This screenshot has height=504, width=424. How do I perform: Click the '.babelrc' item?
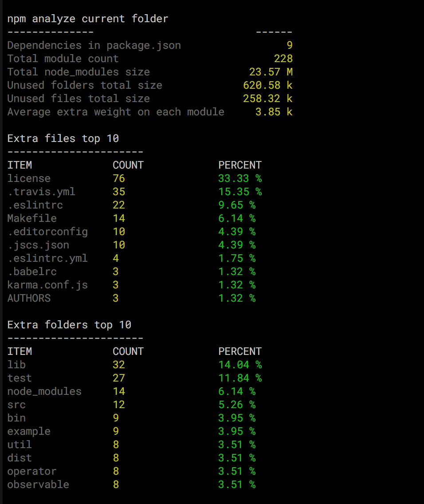(x=32, y=272)
